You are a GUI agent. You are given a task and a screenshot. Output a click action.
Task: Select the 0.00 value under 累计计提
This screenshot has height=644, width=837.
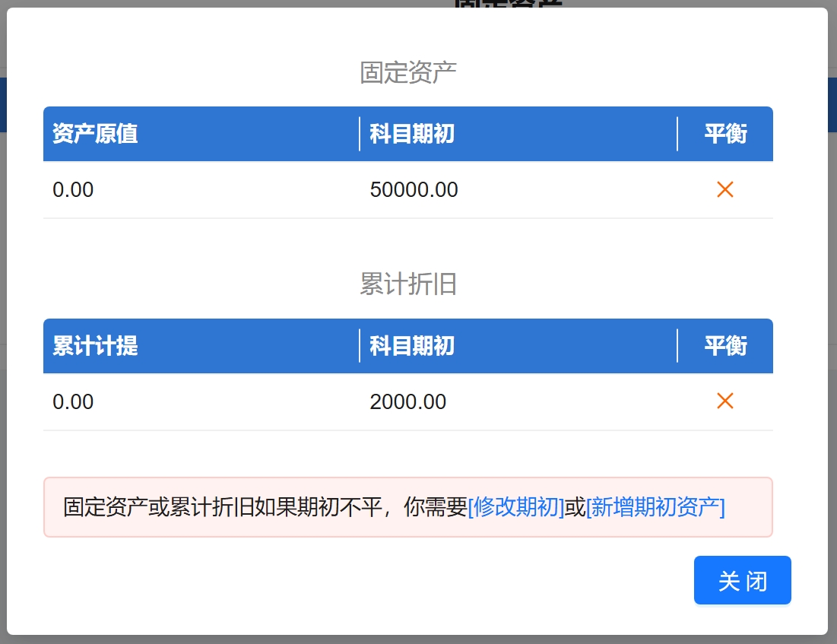[x=73, y=401]
